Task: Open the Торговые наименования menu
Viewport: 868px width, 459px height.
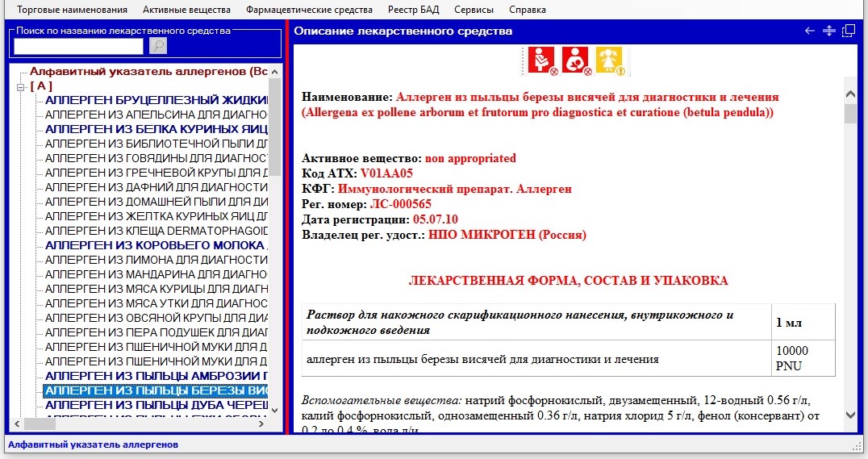Action: pyautogui.click(x=72, y=10)
